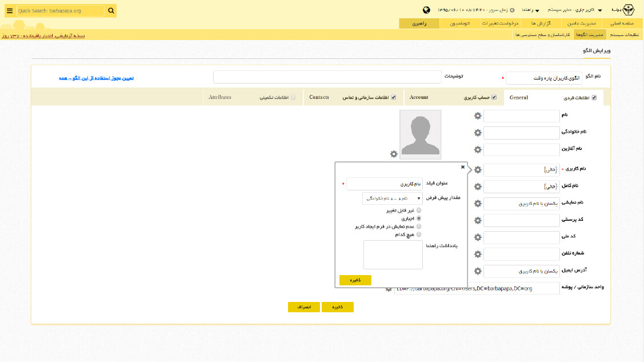644x362 pixels.
Task: Open gear settings for the نام کاربری field
Action: (477, 169)
